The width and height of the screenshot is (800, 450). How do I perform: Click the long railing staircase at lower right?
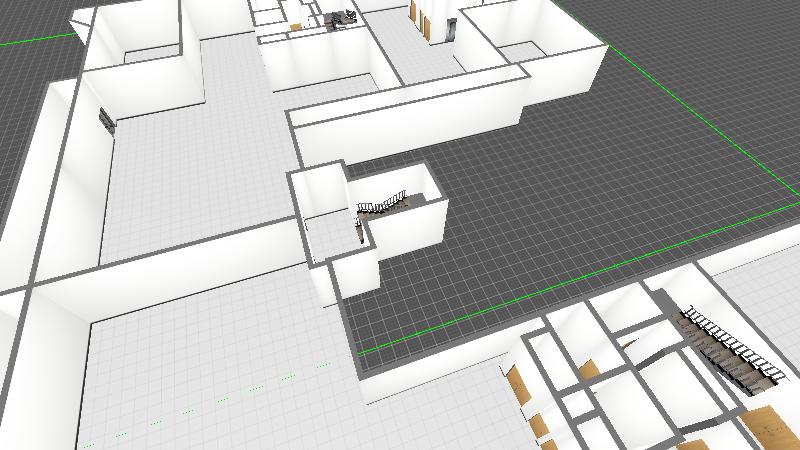tap(732, 347)
